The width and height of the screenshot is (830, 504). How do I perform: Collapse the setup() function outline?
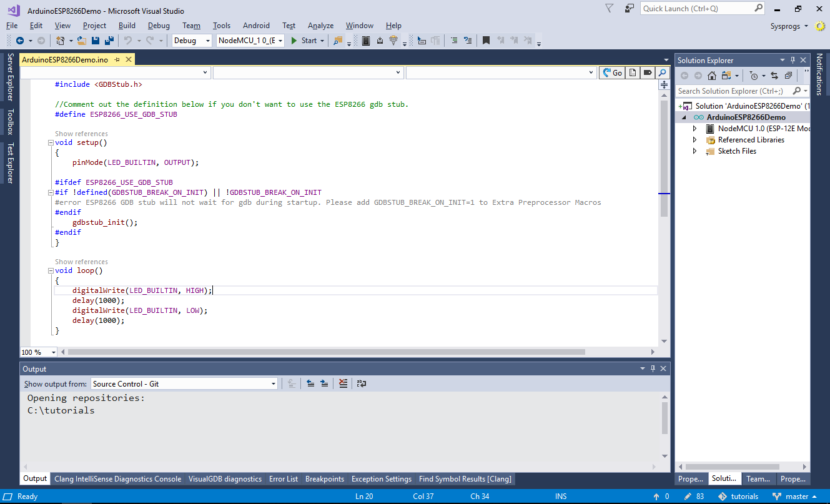coord(51,142)
